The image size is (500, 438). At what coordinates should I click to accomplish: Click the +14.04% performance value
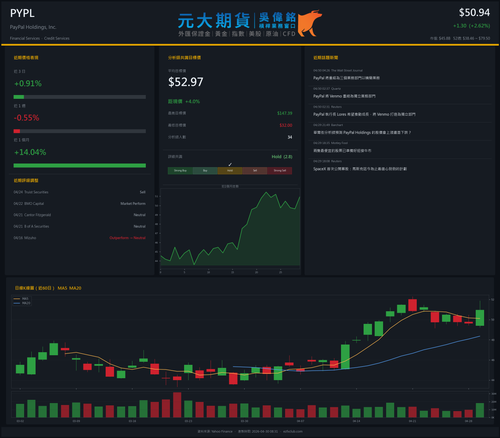30,152
